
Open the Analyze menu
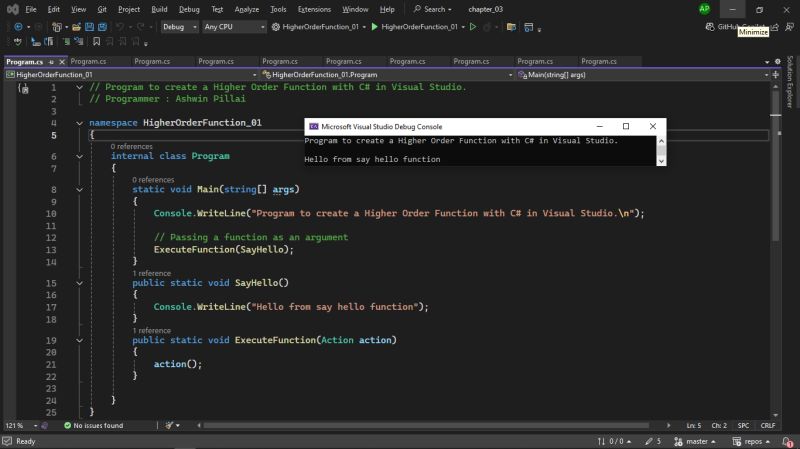pyautogui.click(x=246, y=9)
